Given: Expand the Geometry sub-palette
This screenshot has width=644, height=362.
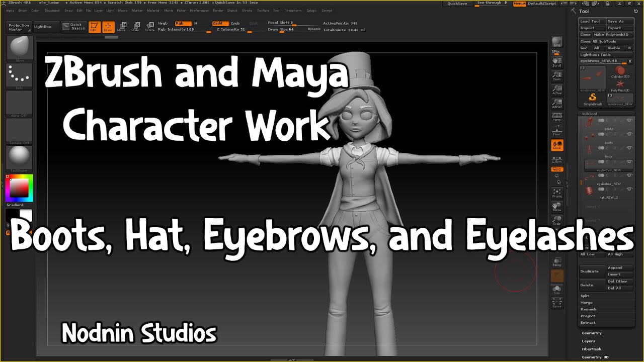Looking at the screenshot, I should click(592, 333).
